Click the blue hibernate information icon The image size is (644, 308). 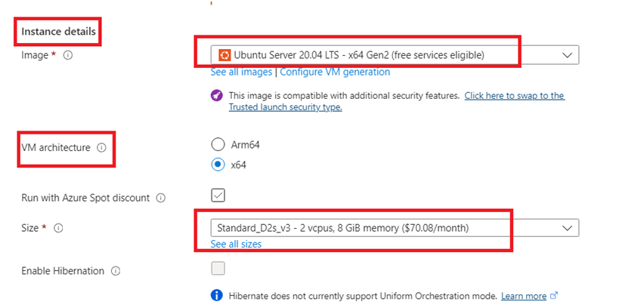(x=218, y=295)
